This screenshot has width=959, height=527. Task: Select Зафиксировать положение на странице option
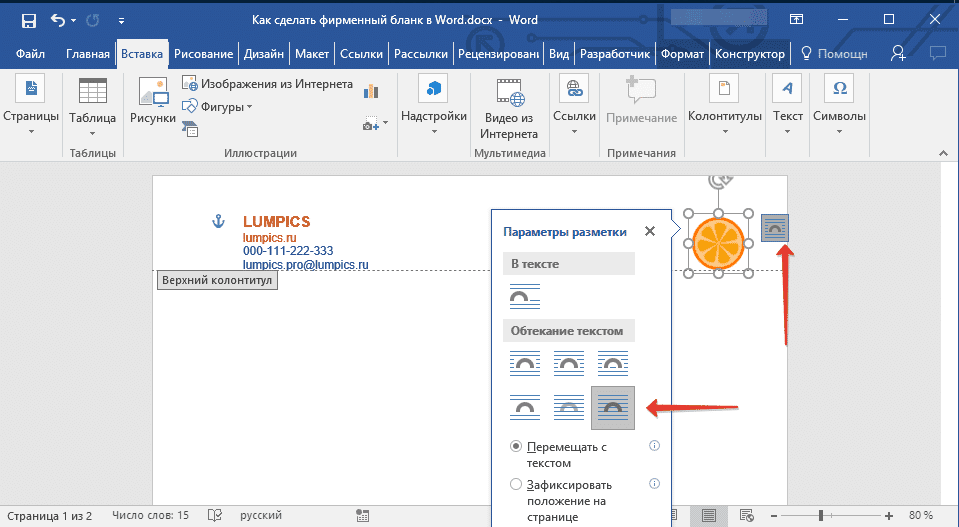click(516, 484)
